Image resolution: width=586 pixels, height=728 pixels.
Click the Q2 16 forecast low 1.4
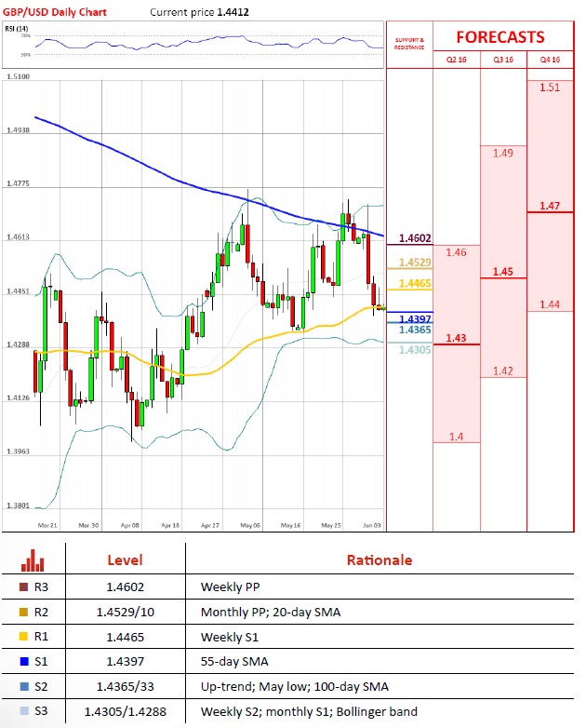(456, 437)
